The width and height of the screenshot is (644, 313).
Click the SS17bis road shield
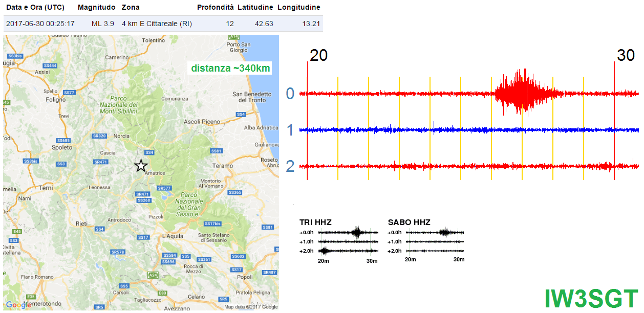point(212,224)
